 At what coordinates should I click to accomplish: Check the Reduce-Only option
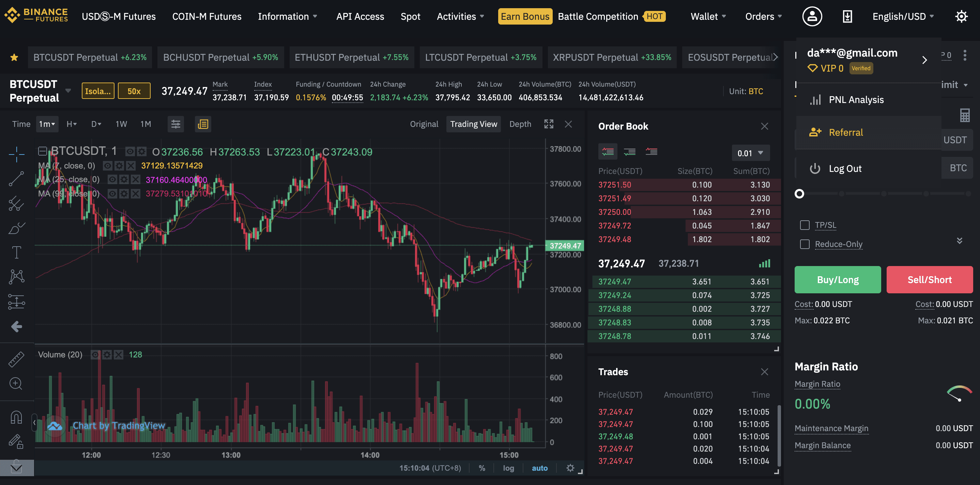pos(805,244)
